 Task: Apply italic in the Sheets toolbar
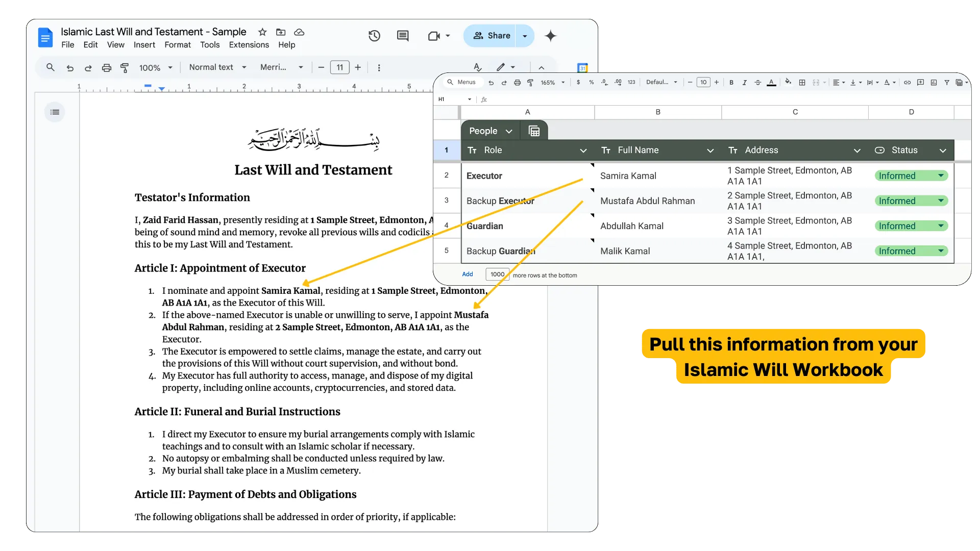click(x=744, y=82)
